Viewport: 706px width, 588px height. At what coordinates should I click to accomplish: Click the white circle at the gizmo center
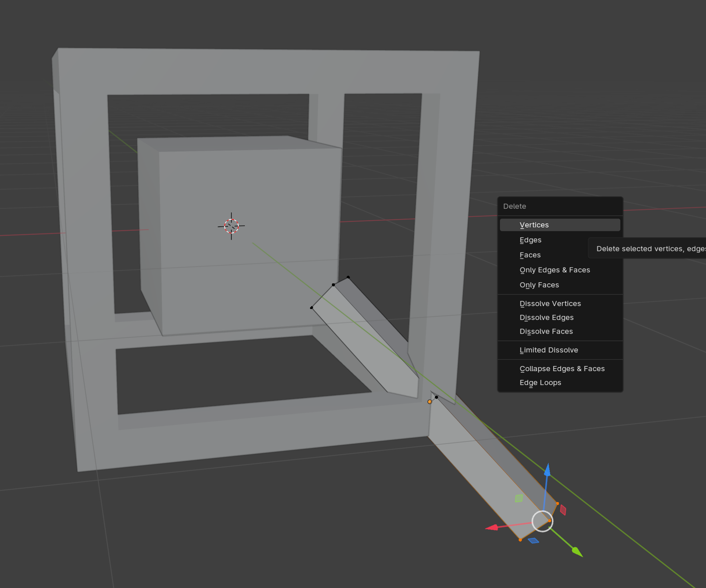click(542, 521)
